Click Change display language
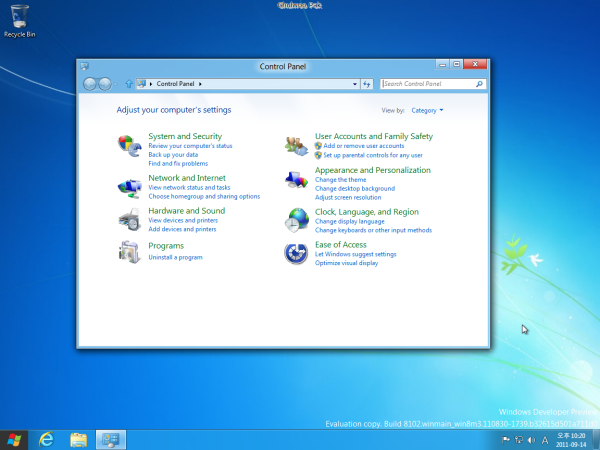Viewport: 600px width, 450px height. (x=349, y=222)
